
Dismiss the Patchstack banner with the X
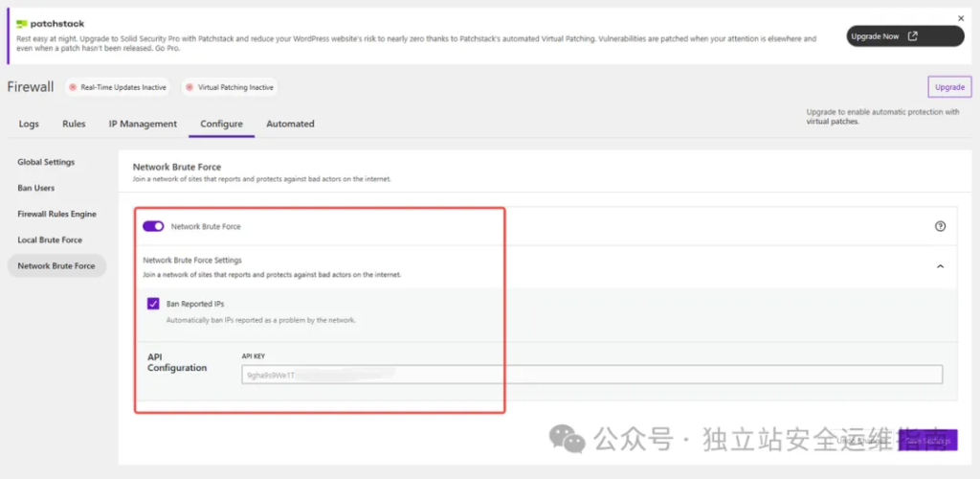point(961,18)
